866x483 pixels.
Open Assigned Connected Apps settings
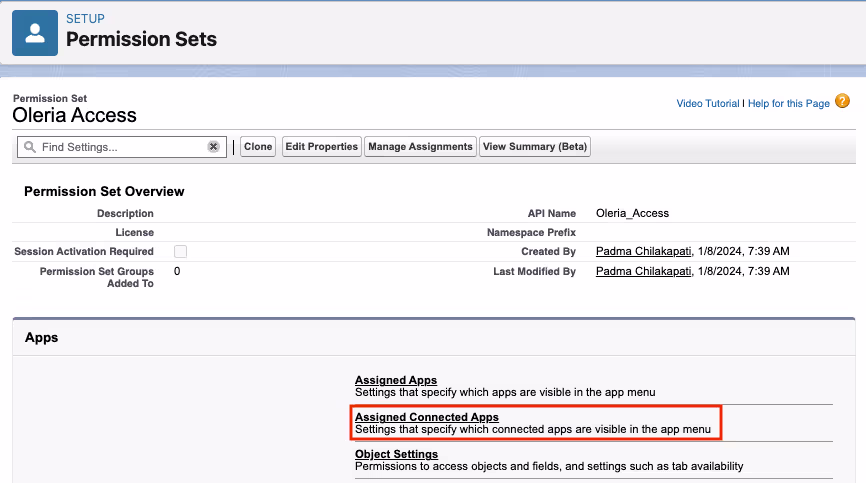tap(427, 417)
